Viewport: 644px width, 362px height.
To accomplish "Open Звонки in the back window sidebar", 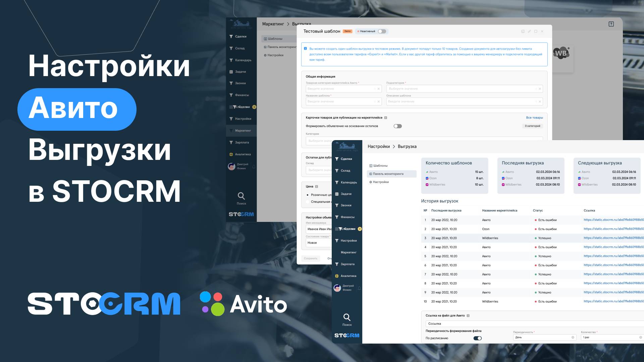I will 238,83.
